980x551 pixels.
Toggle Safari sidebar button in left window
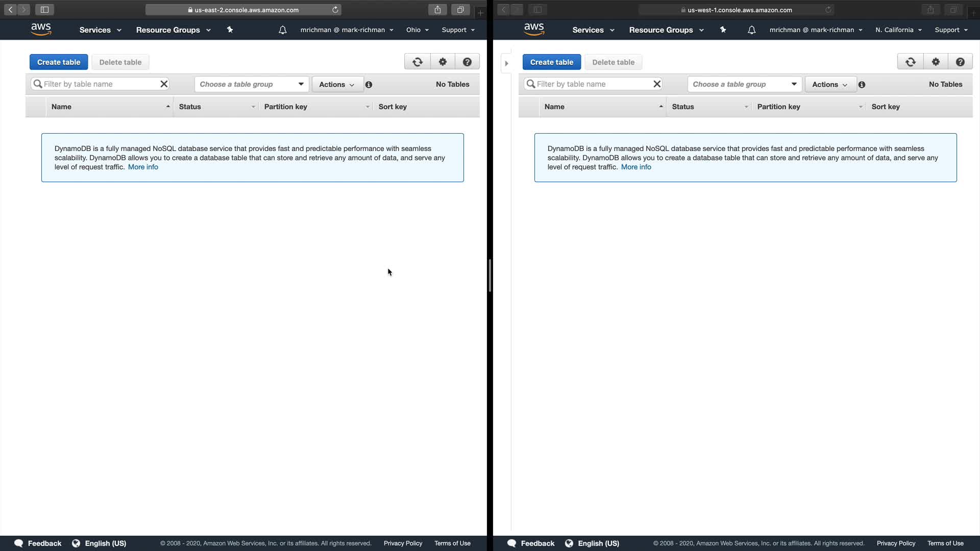point(44,10)
